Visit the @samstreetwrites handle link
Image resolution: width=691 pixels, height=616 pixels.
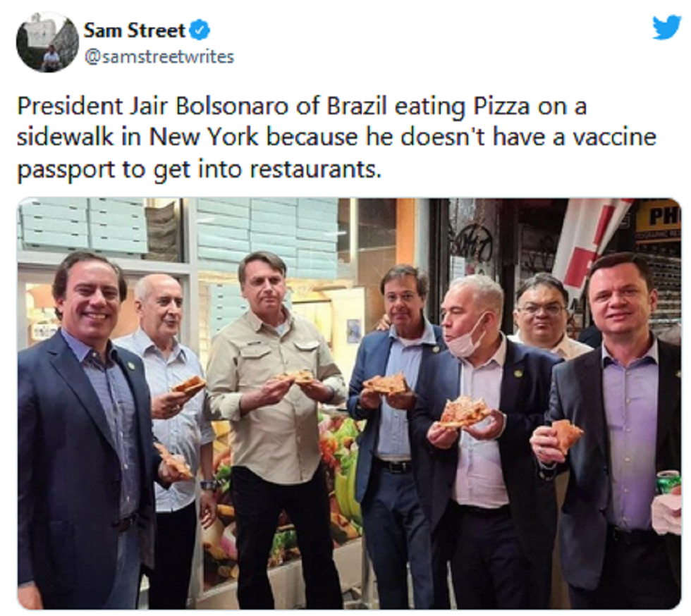159,57
